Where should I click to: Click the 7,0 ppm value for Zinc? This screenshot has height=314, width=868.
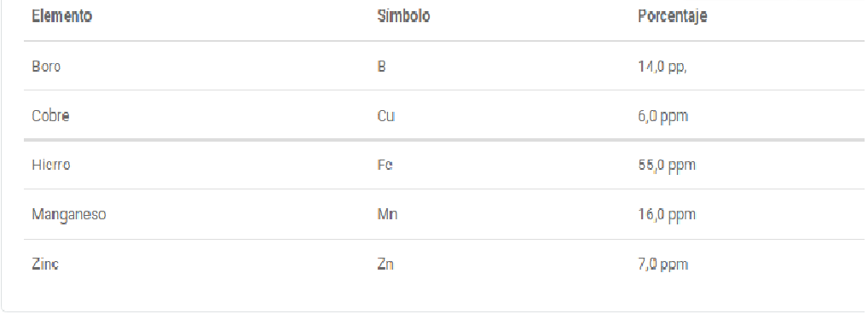[663, 265]
